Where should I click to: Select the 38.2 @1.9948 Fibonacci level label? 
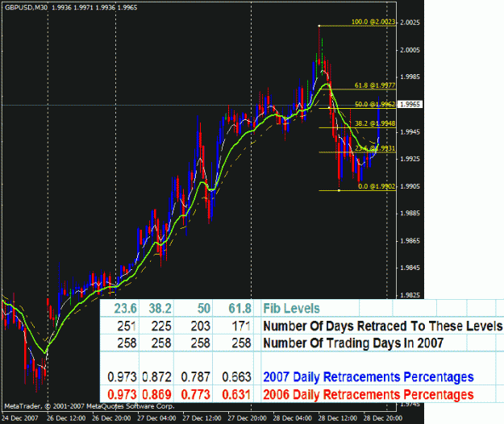pos(375,123)
